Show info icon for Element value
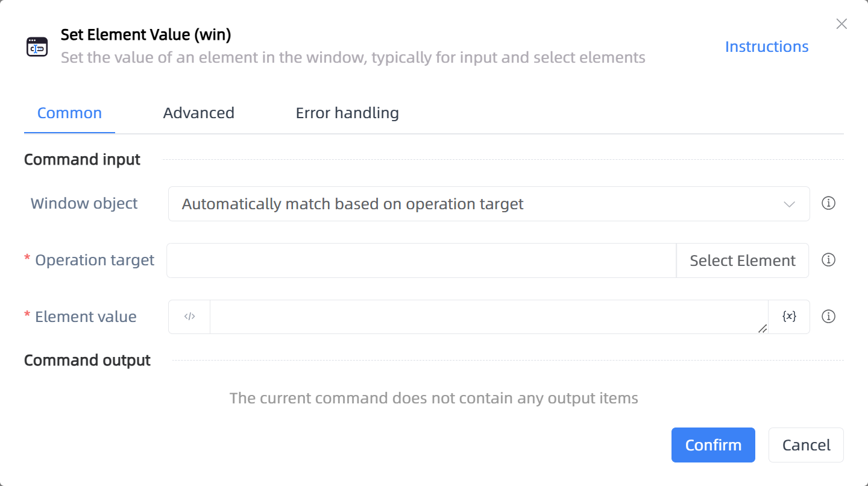The height and width of the screenshot is (486, 868). click(x=829, y=317)
